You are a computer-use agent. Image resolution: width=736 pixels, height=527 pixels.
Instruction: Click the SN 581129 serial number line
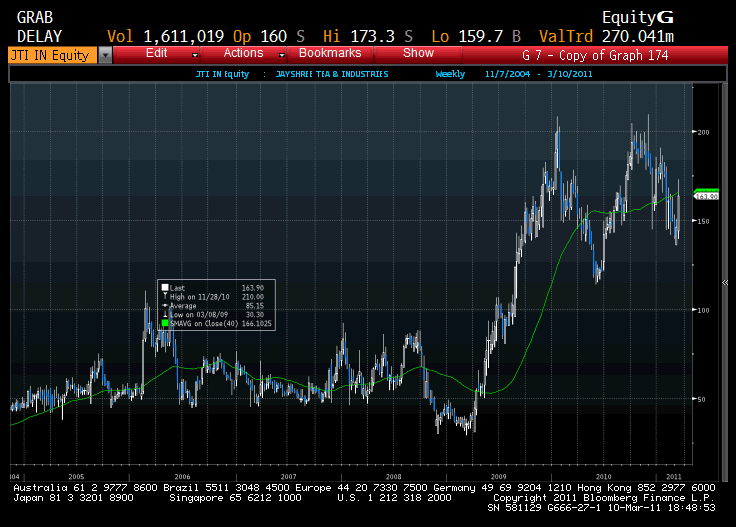tap(601, 508)
